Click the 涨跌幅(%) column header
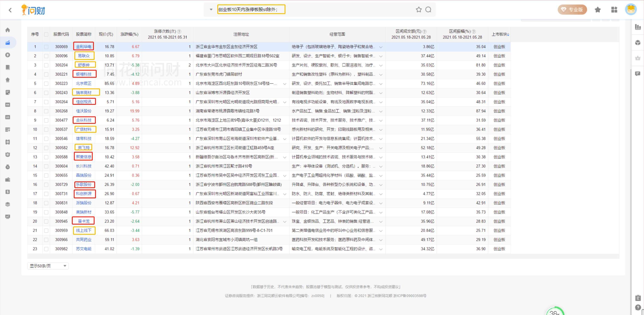This screenshot has height=315, width=644. coord(129,34)
